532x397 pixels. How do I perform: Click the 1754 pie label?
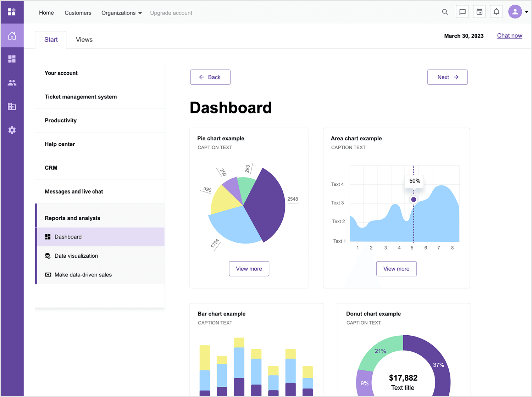pyautogui.click(x=215, y=244)
